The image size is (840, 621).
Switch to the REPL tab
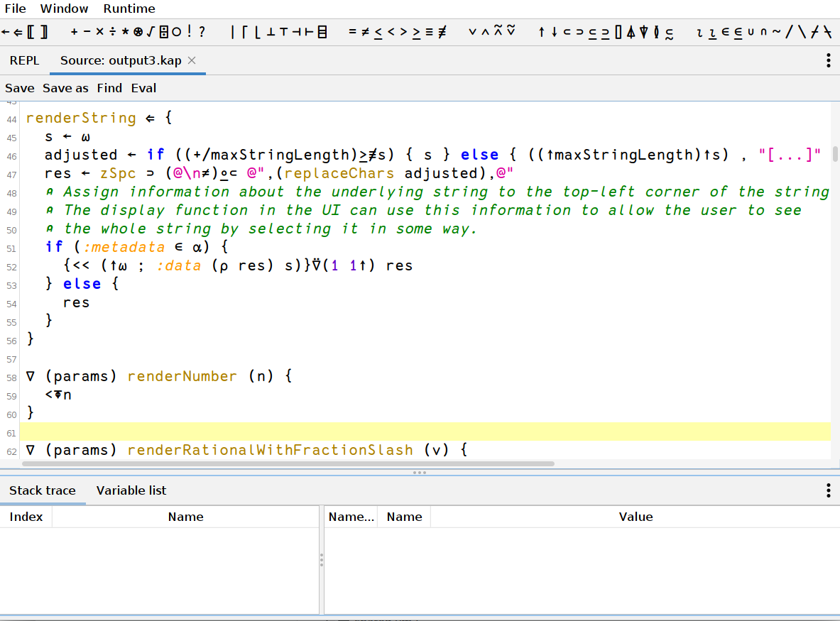point(24,60)
